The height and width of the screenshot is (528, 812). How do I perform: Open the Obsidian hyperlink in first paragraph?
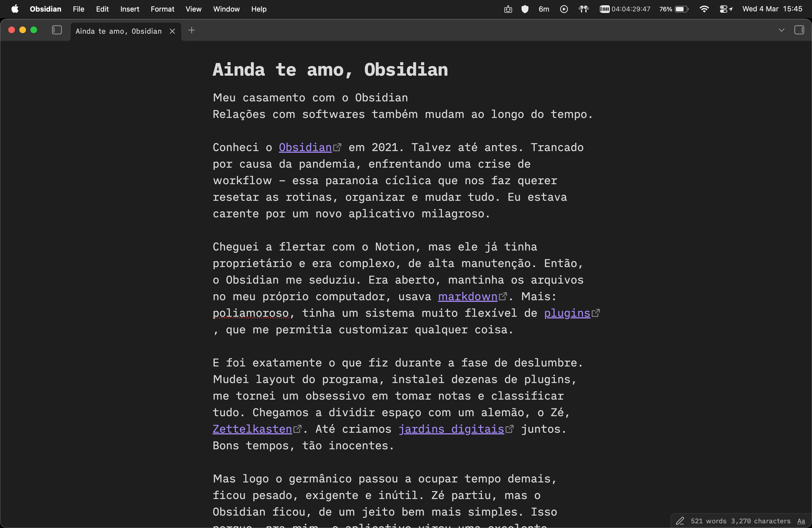coord(305,147)
